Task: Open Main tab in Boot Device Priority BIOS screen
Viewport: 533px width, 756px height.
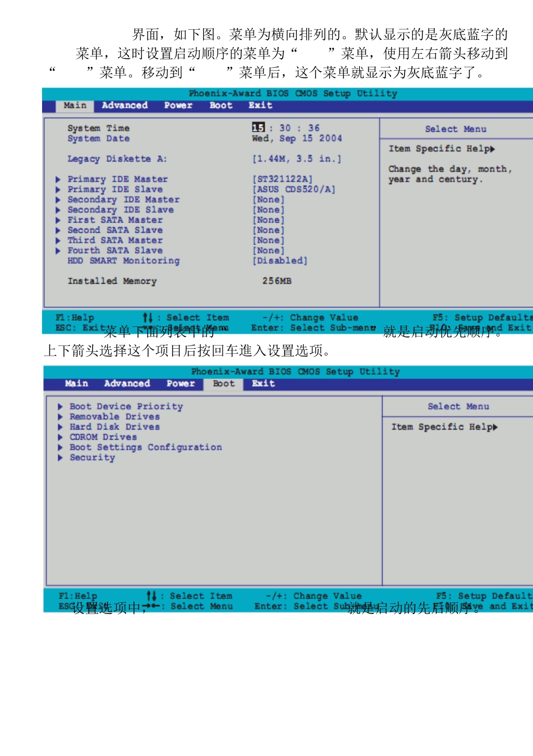Action: coord(76,384)
